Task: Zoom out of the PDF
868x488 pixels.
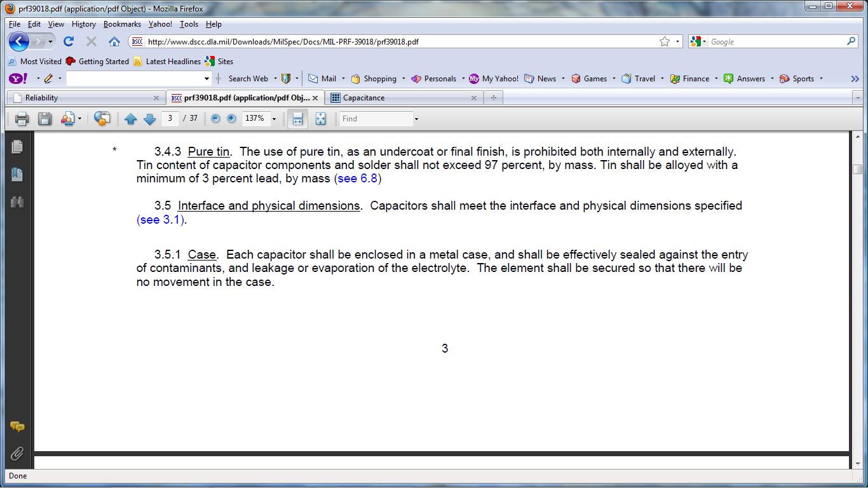Action: click(215, 119)
